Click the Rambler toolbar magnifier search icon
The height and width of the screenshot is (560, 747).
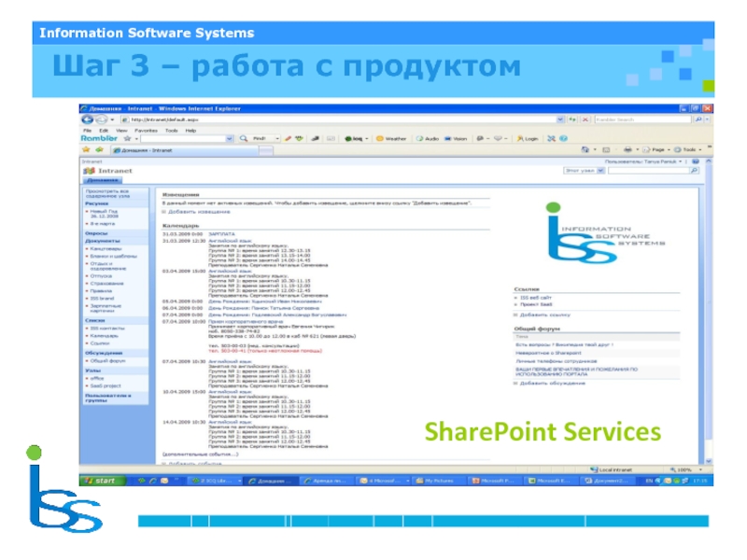click(x=244, y=138)
